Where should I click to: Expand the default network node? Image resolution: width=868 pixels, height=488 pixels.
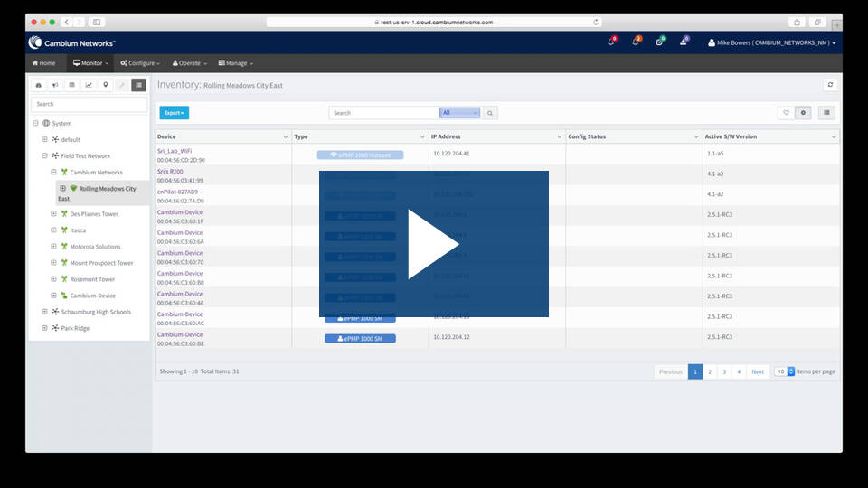click(45, 139)
